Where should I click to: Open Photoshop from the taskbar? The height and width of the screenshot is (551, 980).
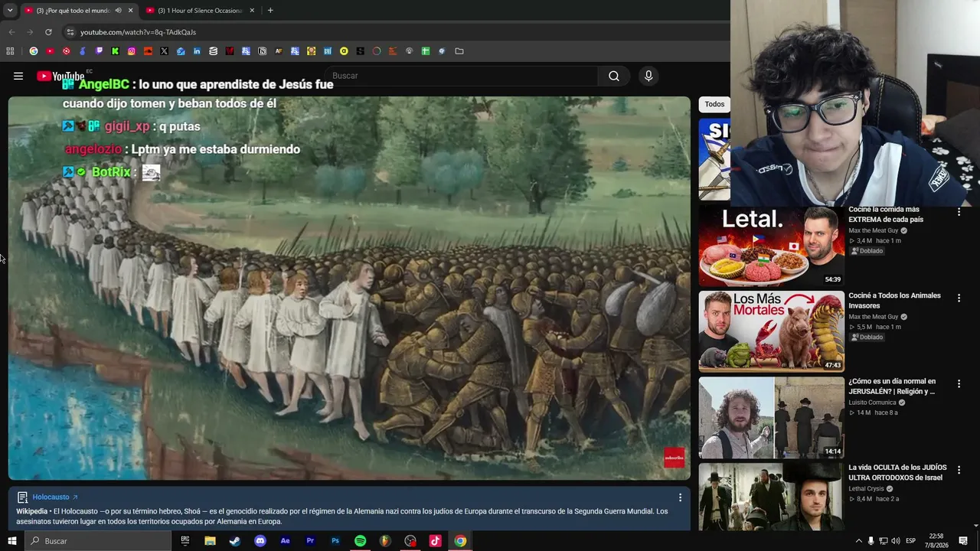point(335,541)
